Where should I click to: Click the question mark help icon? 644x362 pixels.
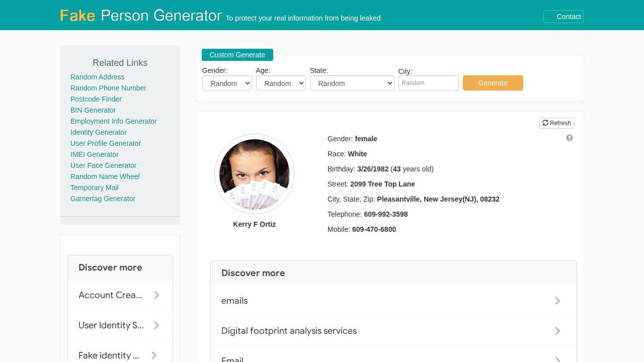pos(570,138)
